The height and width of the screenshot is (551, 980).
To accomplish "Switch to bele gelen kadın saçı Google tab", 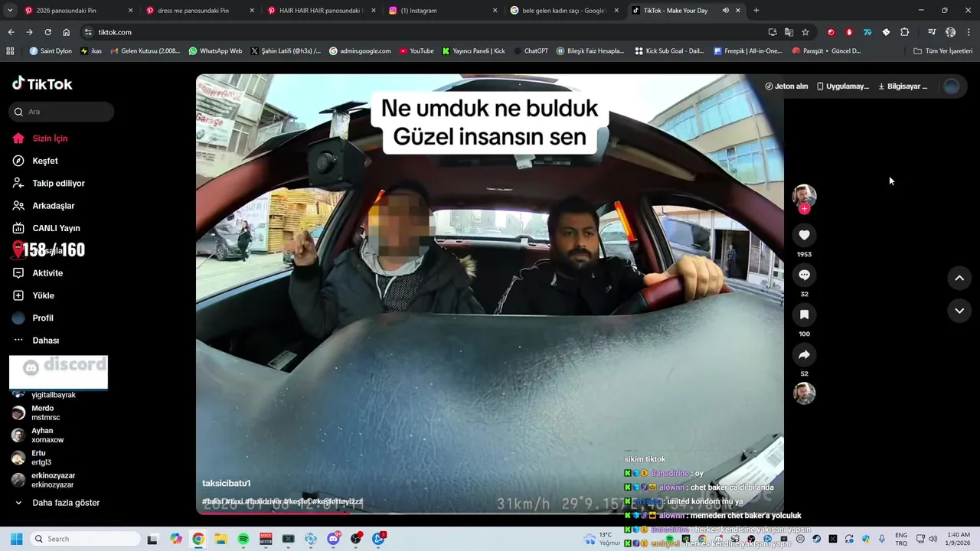I will (564, 11).
